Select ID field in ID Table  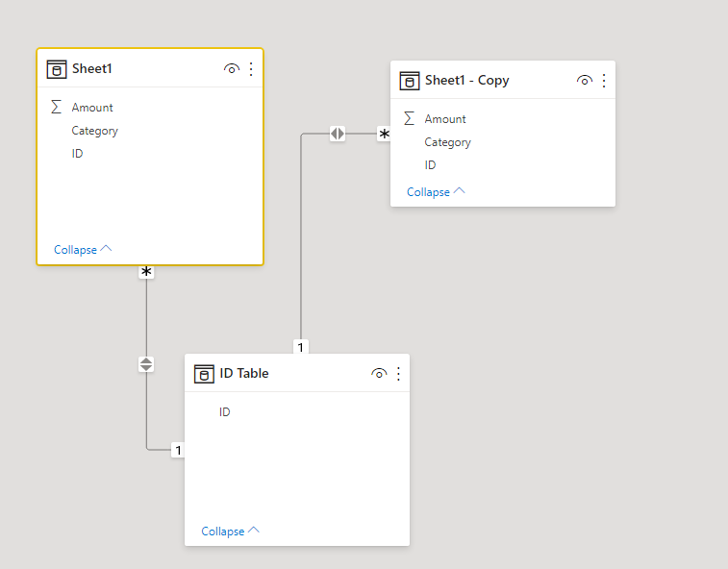(x=225, y=412)
